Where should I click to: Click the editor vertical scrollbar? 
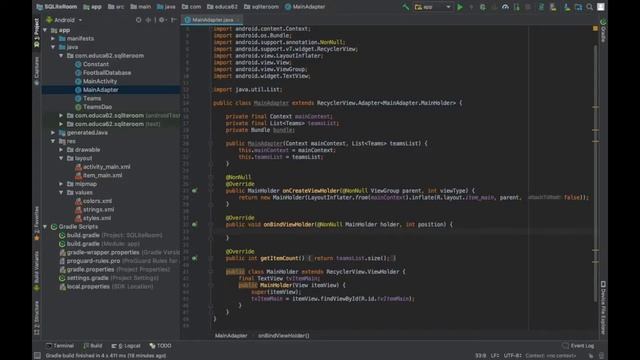click(x=596, y=173)
